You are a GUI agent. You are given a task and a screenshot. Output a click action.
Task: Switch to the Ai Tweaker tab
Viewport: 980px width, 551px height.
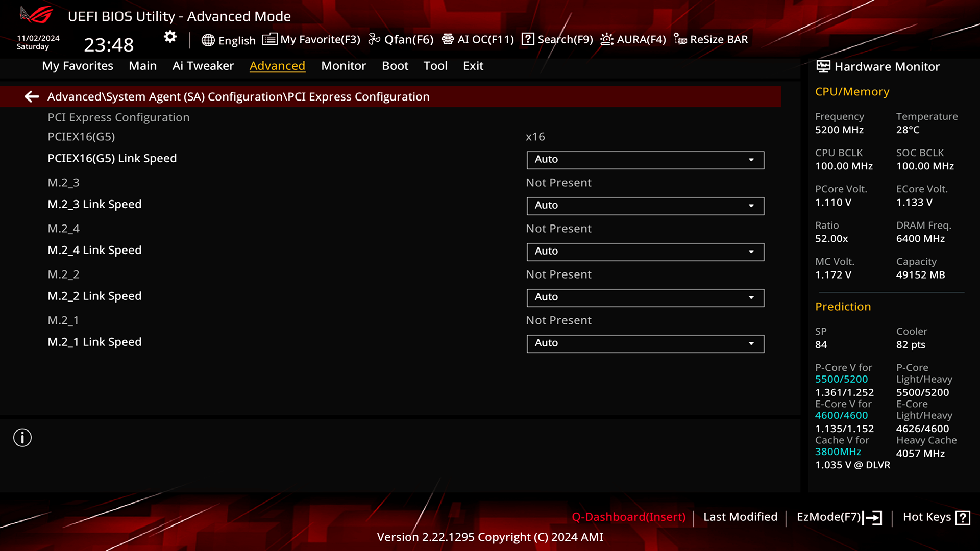(203, 66)
